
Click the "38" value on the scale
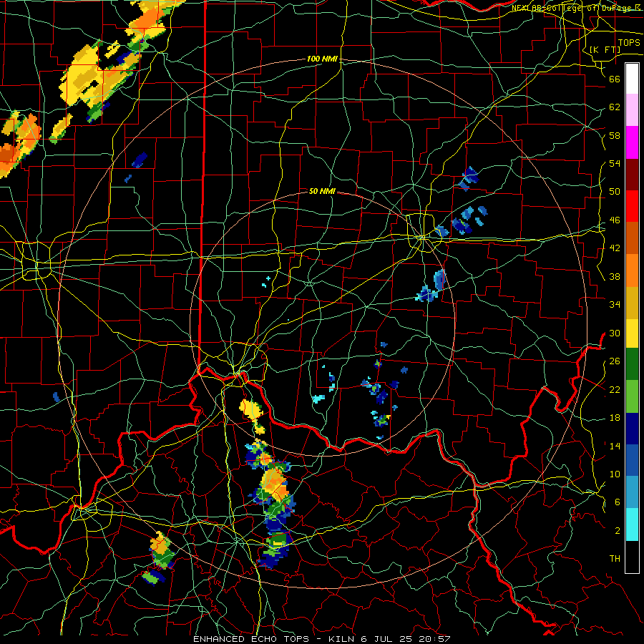coord(615,276)
